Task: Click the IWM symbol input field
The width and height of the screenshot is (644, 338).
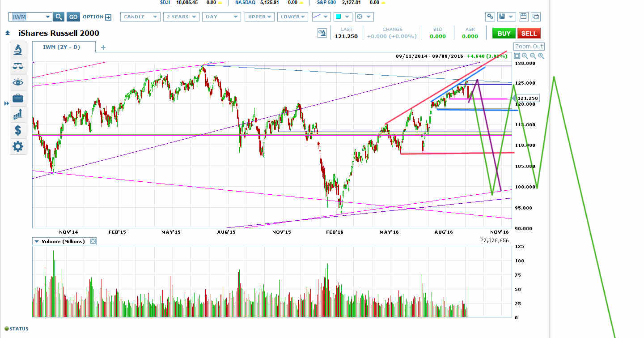Action: (26, 17)
